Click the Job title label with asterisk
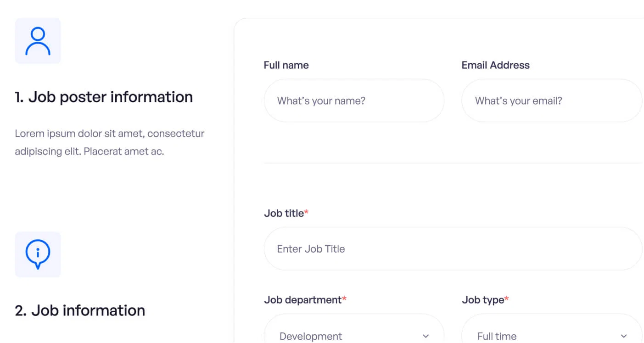Viewport: 644px width, 343px height. (x=286, y=213)
